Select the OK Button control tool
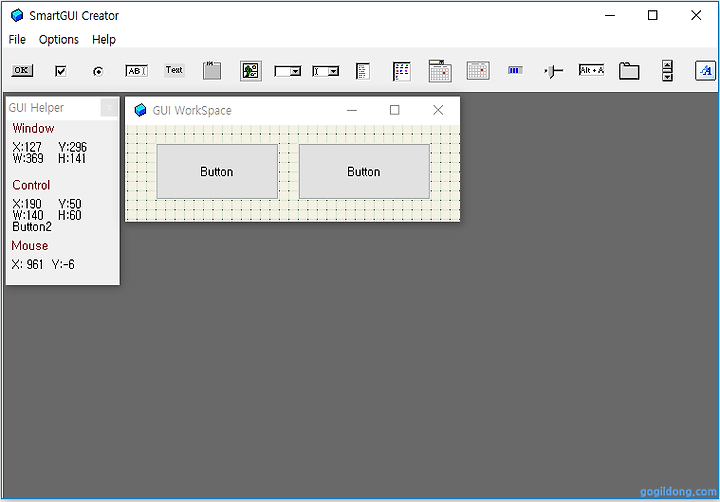This screenshot has height=502, width=720. point(22,71)
